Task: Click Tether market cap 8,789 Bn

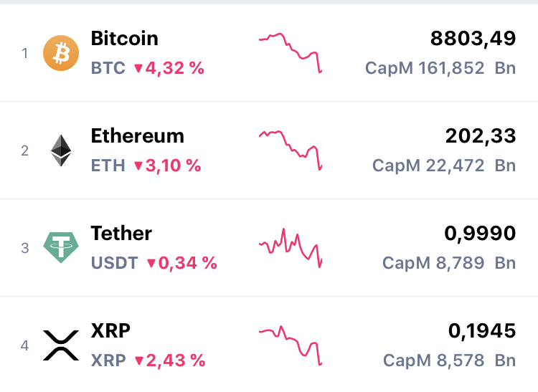Action: click(x=449, y=264)
